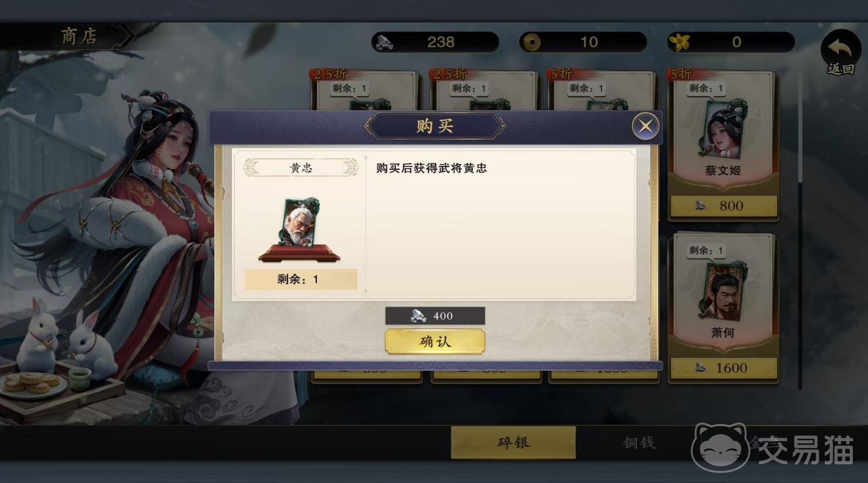This screenshot has width=868, height=483.
Task: Click the golden flower currency icon
Action: click(679, 42)
